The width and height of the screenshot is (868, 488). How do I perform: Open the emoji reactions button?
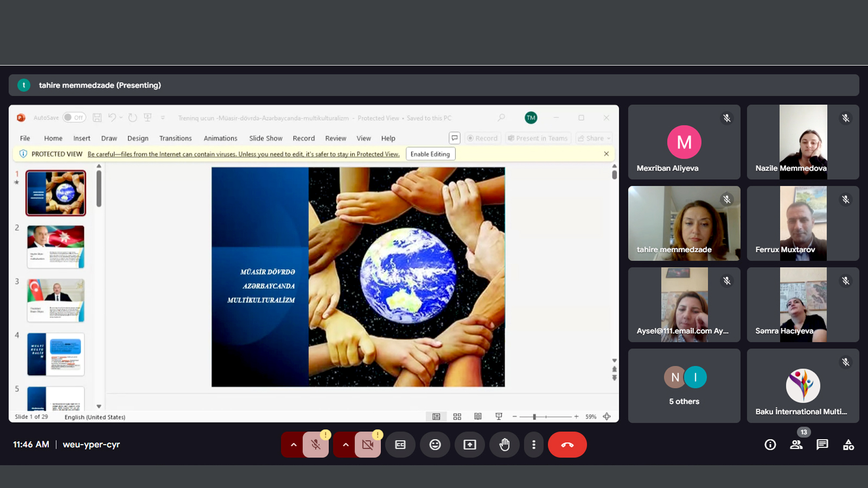tap(435, 445)
